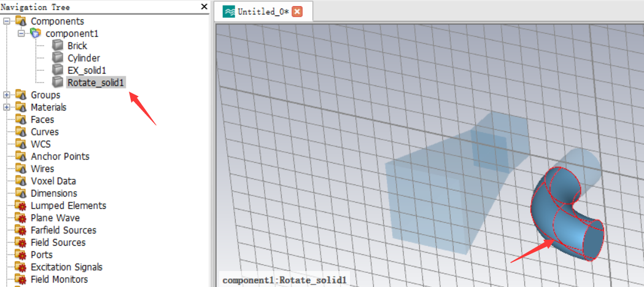The image size is (644, 287).
Task: Click the Cylinder solid cube icon
Action: [58, 58]
